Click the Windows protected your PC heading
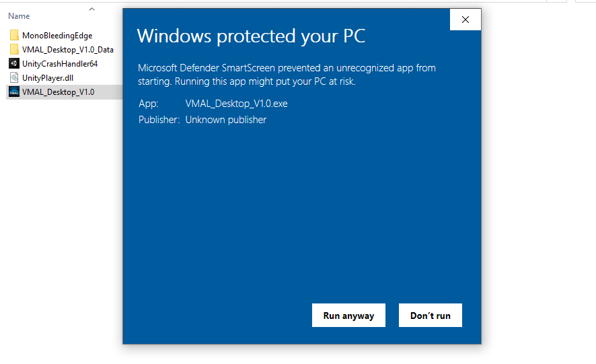This screenshot has width=596, height=364. point(251,36)
